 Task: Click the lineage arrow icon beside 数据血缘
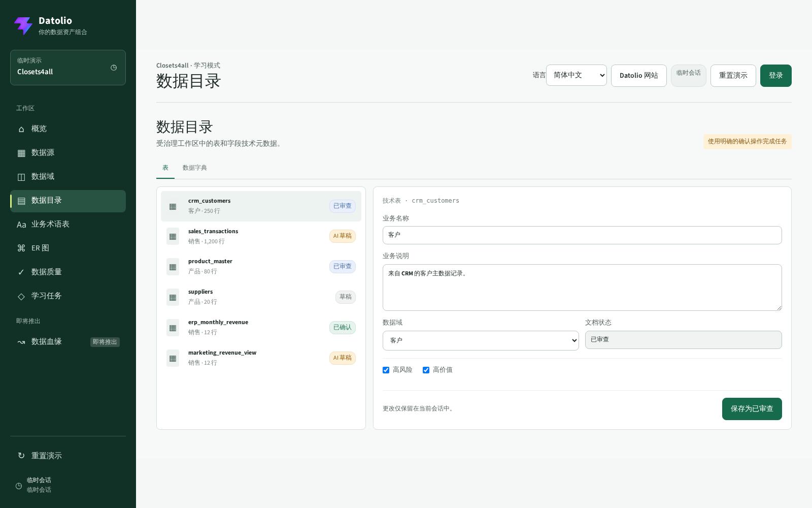(x=21, y=342)
